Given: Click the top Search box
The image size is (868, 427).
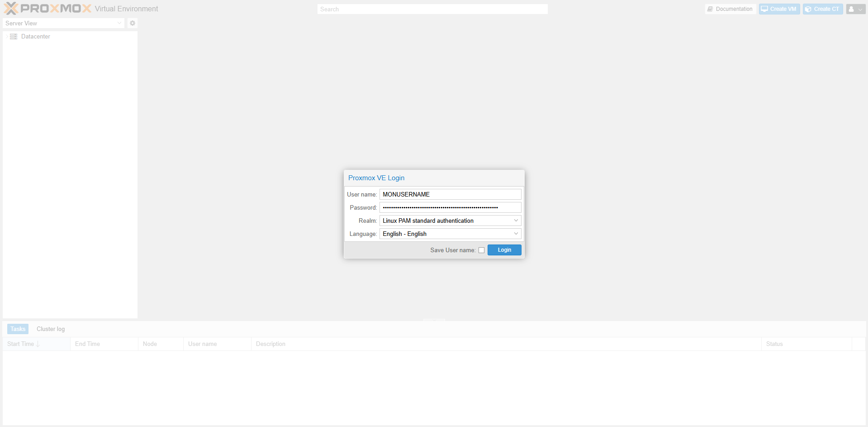Looking at the screenshot, I should coord(432,9).
